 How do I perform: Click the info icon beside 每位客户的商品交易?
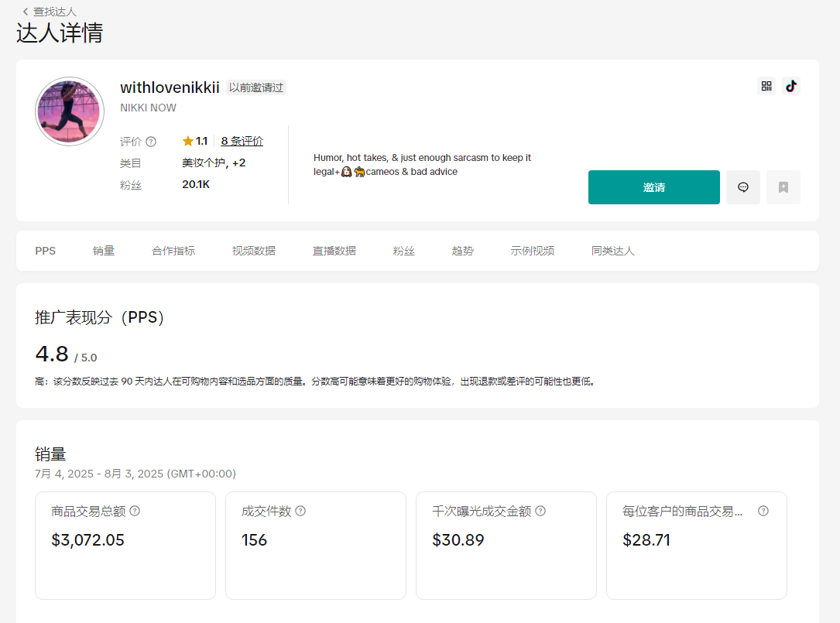(763, 511)
